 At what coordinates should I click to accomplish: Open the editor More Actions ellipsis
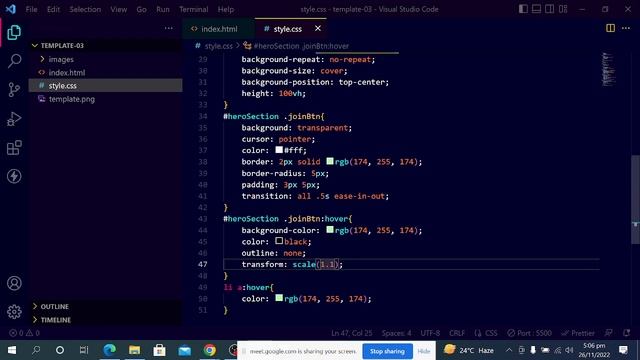(x=626, y=28)
